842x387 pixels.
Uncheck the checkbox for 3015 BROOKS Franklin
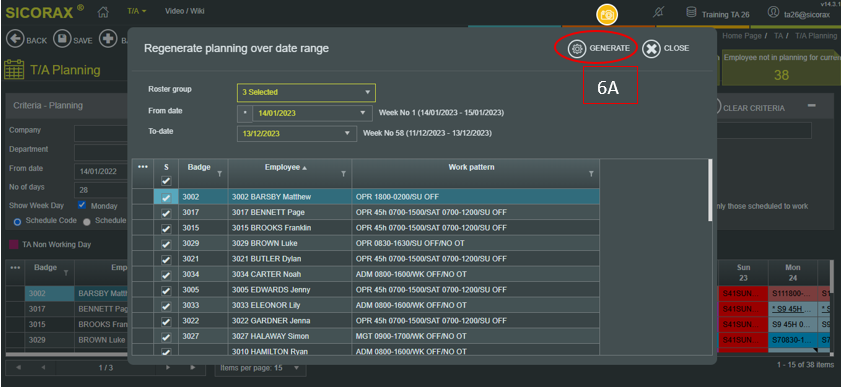166,228
